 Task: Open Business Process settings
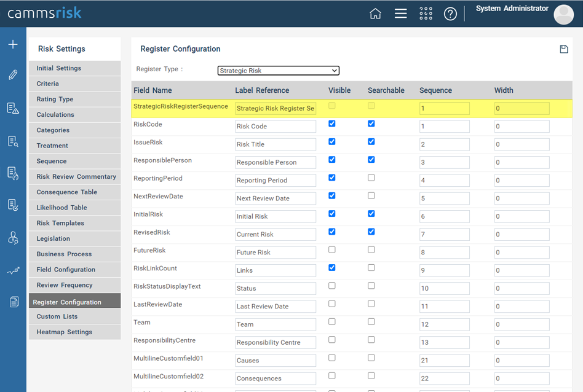[75, 254]
